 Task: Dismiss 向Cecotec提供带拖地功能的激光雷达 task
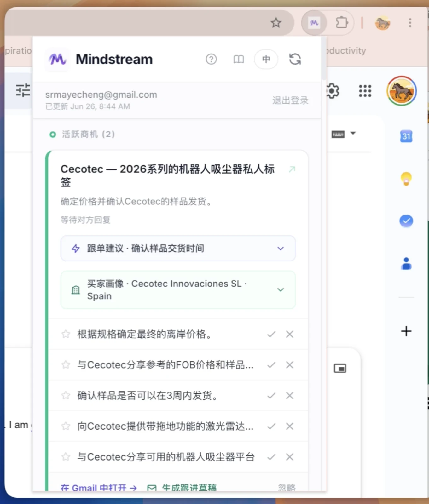pos(290,426)
